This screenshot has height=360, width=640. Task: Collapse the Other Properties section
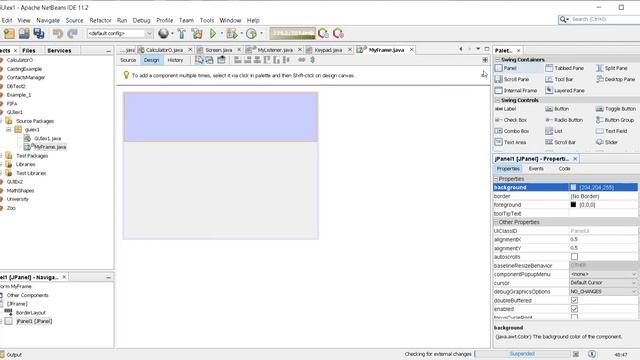[496, 222]
